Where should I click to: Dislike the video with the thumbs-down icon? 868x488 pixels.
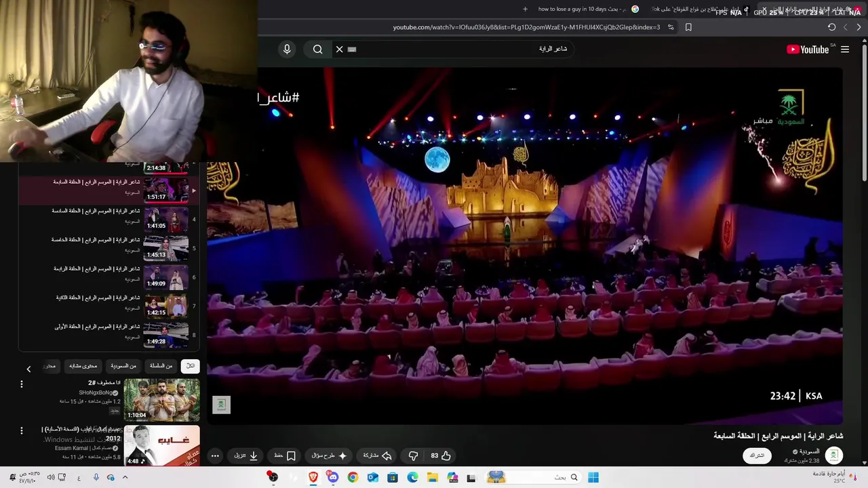(x=413, y=455)
